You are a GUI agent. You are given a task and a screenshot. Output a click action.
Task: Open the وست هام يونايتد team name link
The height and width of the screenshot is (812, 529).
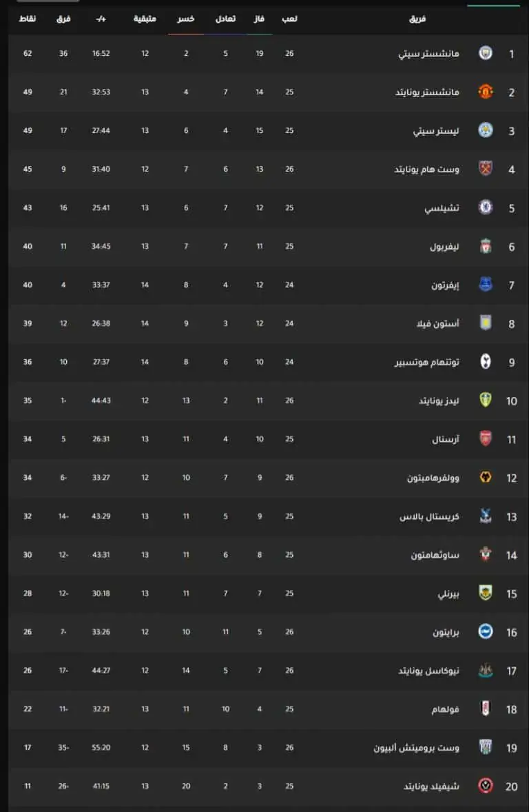[x=435, y=169]
